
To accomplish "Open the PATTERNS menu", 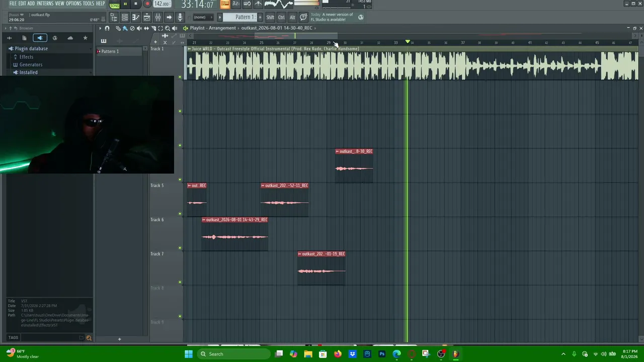I will tap(45, 4).
